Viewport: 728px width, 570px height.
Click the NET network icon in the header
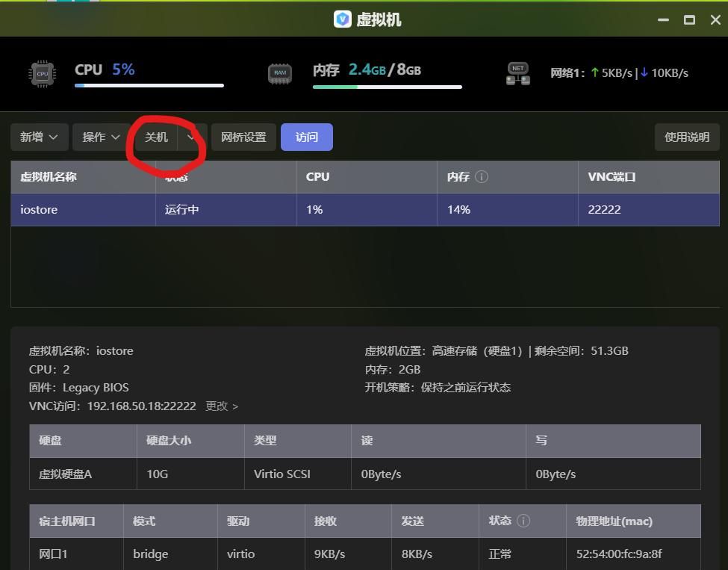(517, 74)
